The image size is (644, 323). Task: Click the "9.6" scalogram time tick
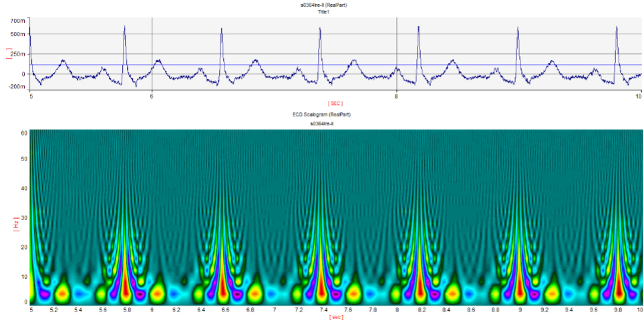[593, 310]
